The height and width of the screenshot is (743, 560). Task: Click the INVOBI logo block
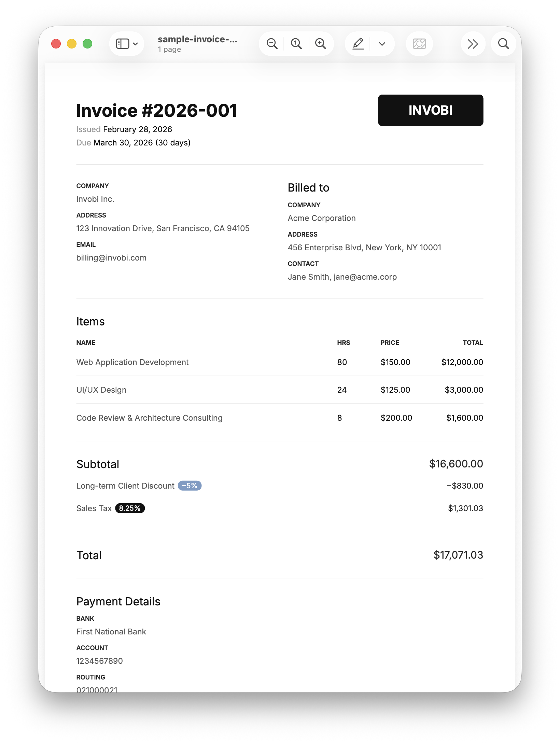pos(430,110)
